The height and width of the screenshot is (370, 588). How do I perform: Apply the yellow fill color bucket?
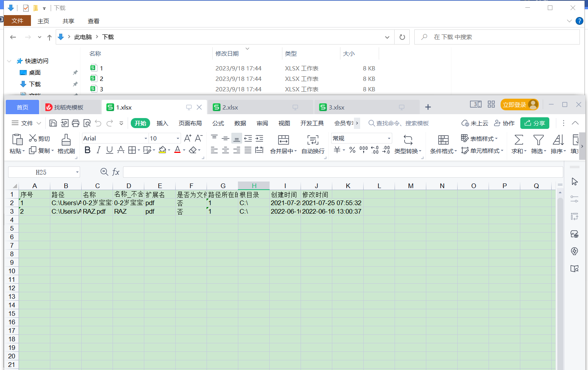click(162, 150)
